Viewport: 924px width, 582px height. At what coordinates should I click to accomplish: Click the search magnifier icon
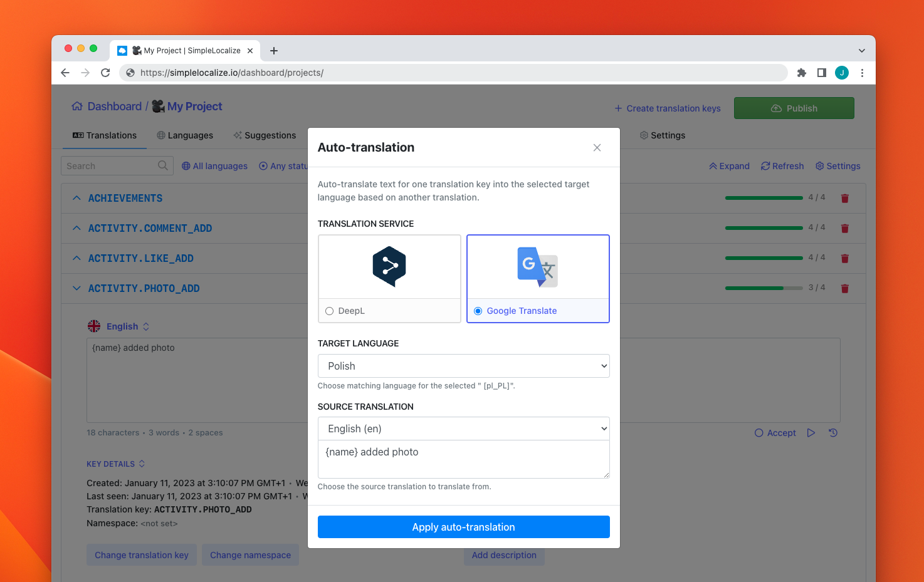(x=163, y=165)
